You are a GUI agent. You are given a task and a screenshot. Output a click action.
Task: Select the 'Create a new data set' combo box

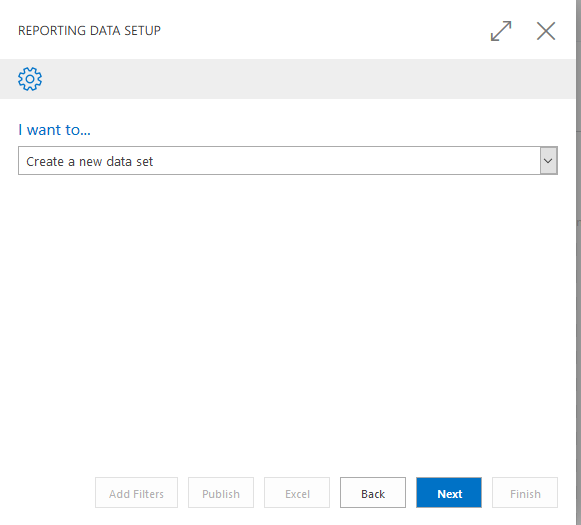click(x=288, y=161)
